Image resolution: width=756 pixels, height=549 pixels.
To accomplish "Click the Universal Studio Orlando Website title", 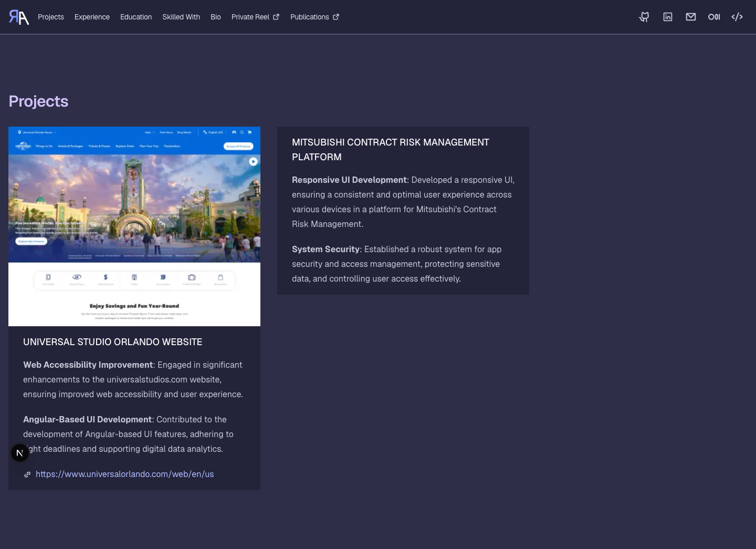I will point(113,342).
